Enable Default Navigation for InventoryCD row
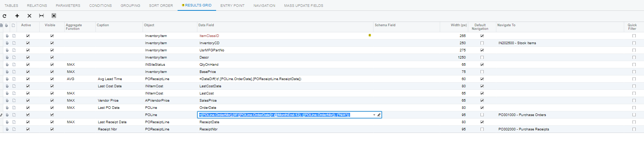 [x=482, y=43]
